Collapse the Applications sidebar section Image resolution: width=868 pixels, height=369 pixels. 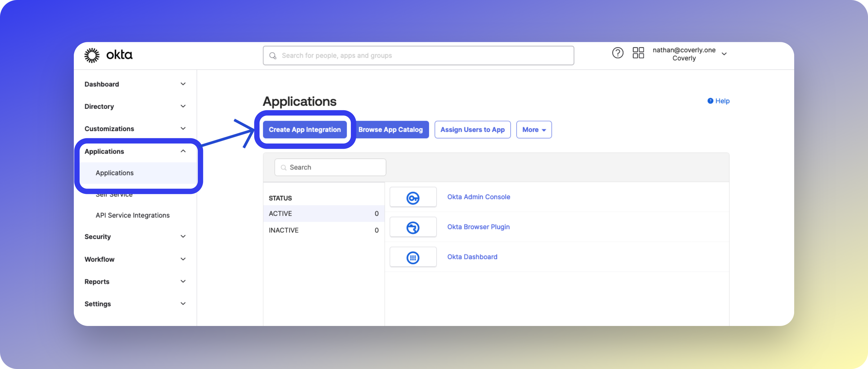pyautogui.click(x=183, y=151)
